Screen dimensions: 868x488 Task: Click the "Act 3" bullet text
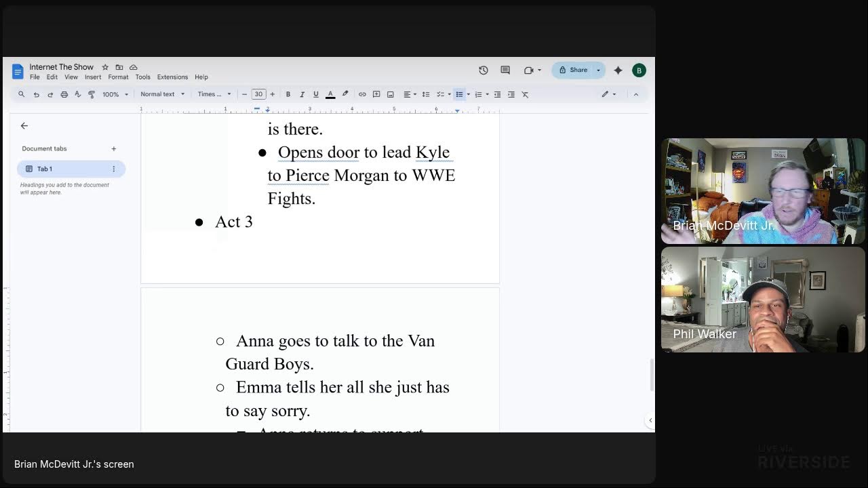[x=234, y=222]
